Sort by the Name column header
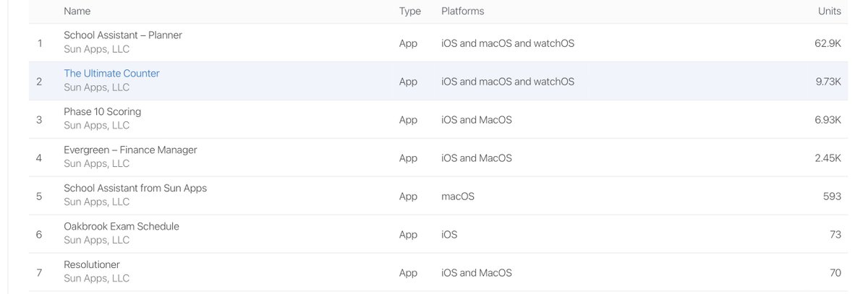The height and width of the screenshot is (294, 868). tap(77, 11)
